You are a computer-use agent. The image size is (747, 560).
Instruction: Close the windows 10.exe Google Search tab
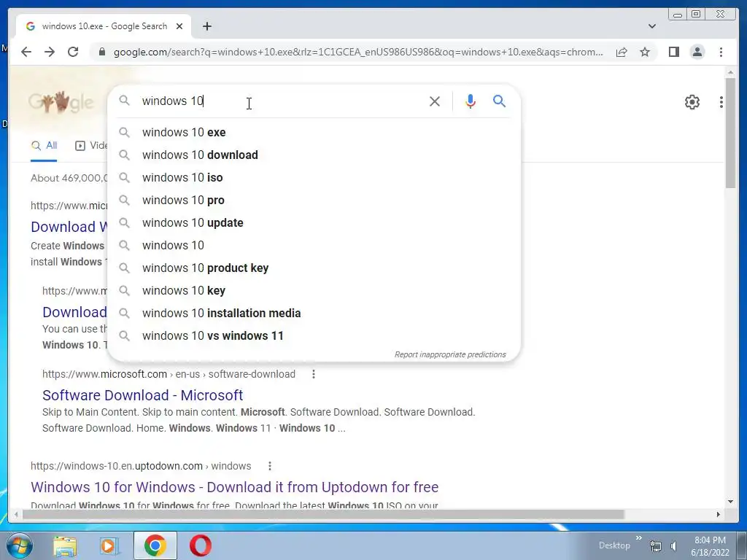click(179, 26)
